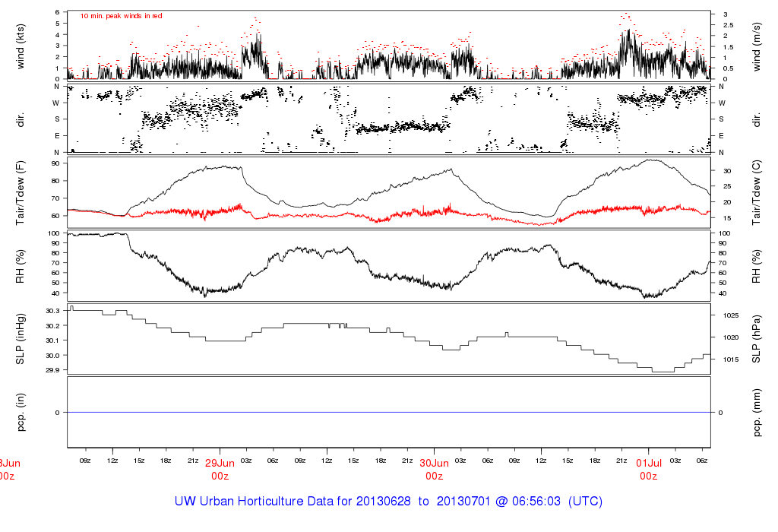The height and width of the screenshot is (532, 778).
Task: Select the "10 min. peak winds in red" note
Action: tap(121, 16)
